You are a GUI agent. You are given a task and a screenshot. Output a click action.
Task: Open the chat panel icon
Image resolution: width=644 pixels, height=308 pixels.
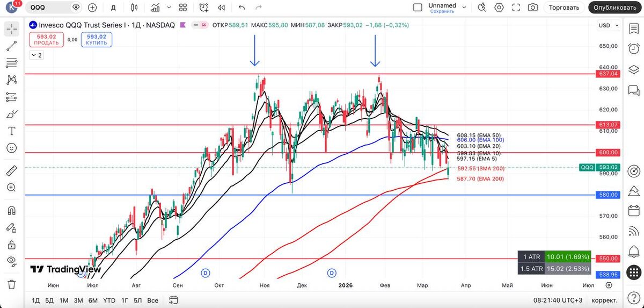pyautogui.click(x=634, y=90)
